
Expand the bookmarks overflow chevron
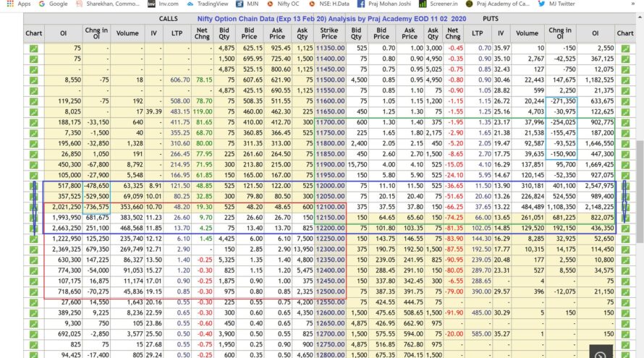(x=633, y=4)
